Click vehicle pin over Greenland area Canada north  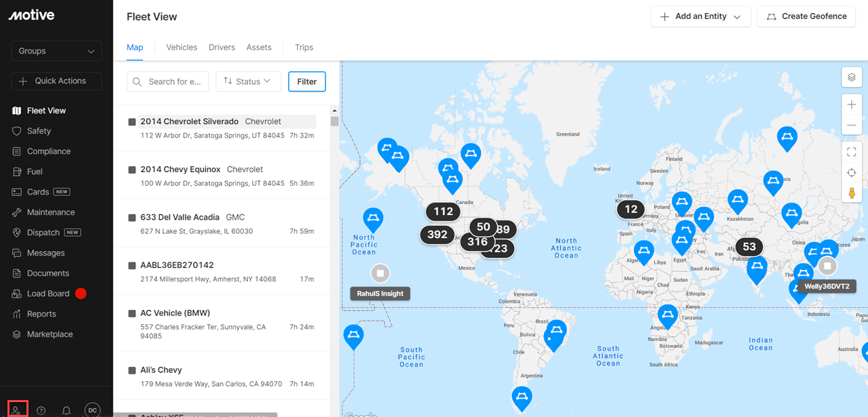point(471,154)
